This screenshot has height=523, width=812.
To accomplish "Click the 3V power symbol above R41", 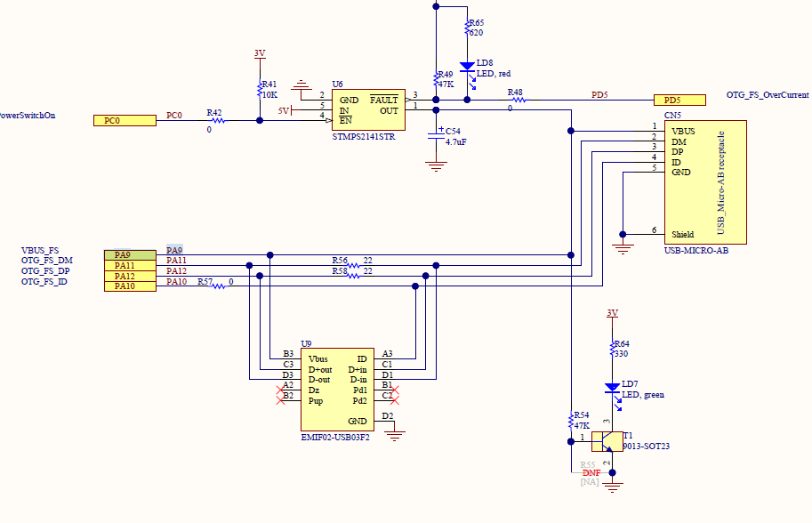I will coord(260,53).
